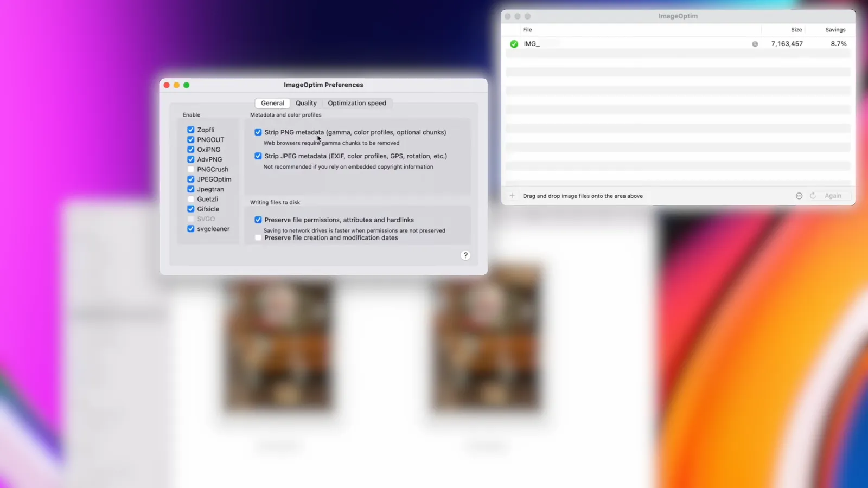868x488 pixels.
Task: Toggle the OxiPNG checkbox
Action: coord(190,150)
